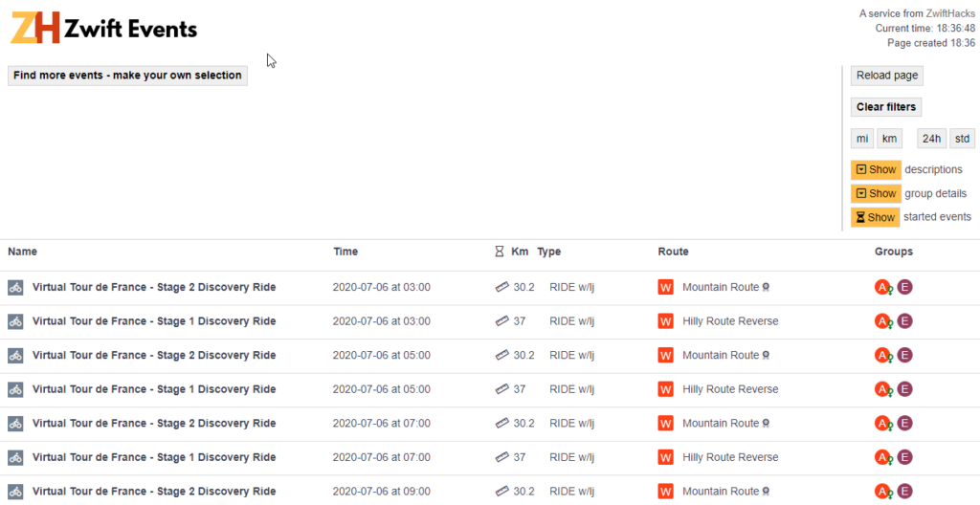Click the Time column header
This screenshot has height=505, width=980.
[345, 252]
